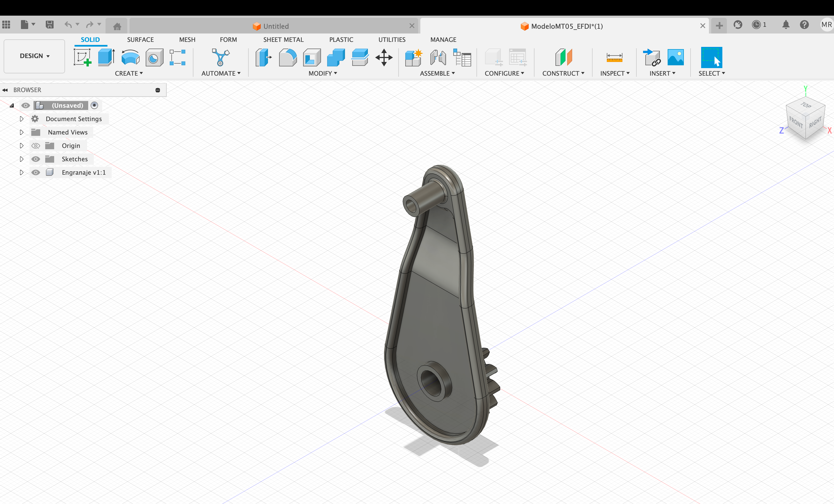Expand Document Settings node

(x=21, y=119)
